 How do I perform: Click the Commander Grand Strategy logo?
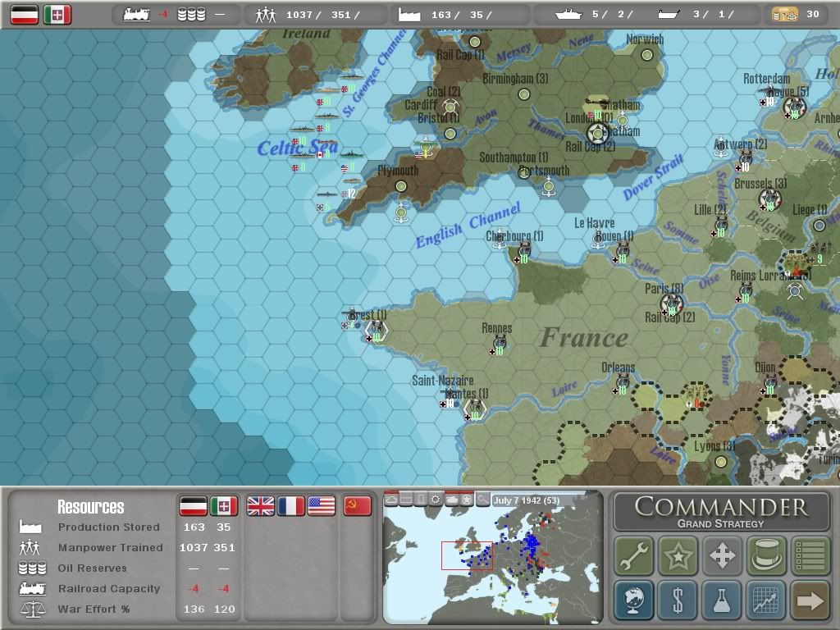pos(722,512)
